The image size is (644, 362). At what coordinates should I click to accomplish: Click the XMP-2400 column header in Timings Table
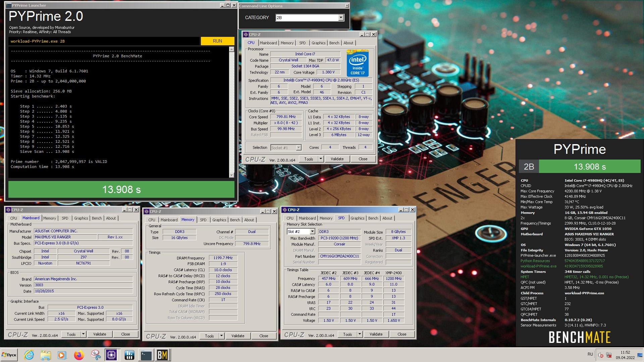pyautogui.click(x=393, y=273)
